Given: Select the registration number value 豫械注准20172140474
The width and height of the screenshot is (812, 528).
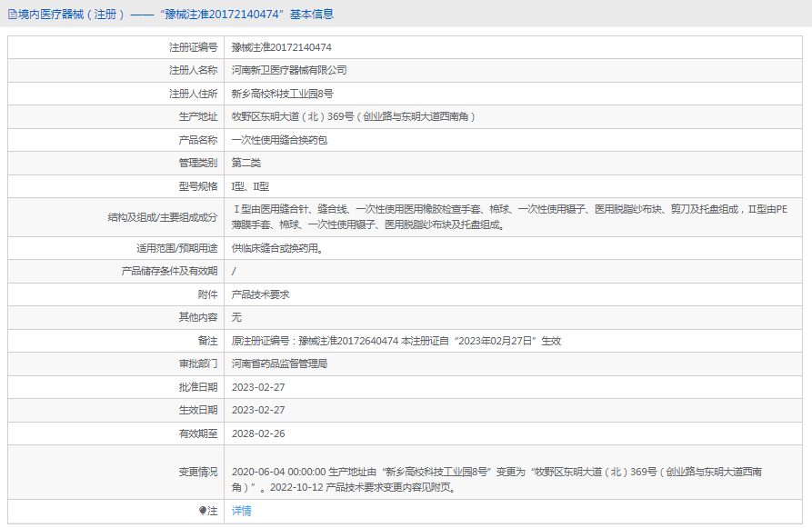Looking at the screenshot, I should pos(281,47).
